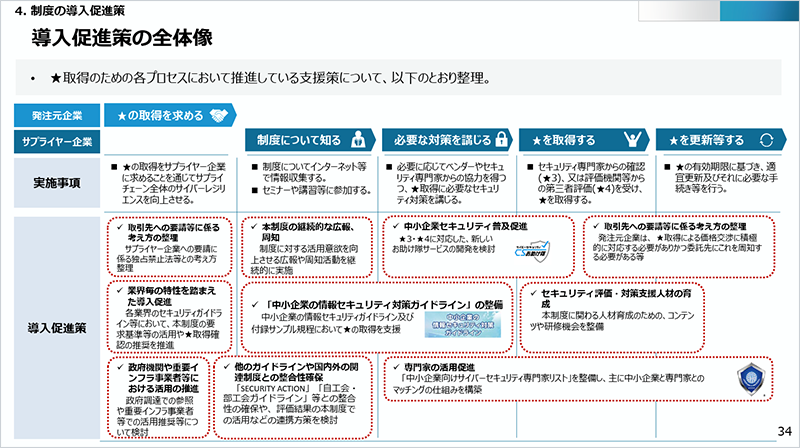Click the checkmark before 他のガイドラインや国内外の関連制度

point(227,367)
